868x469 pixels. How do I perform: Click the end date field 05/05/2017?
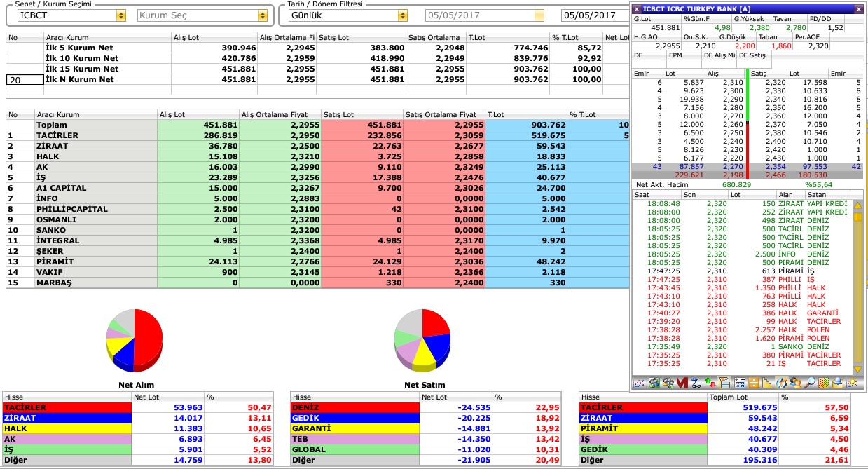pos(594,15)
